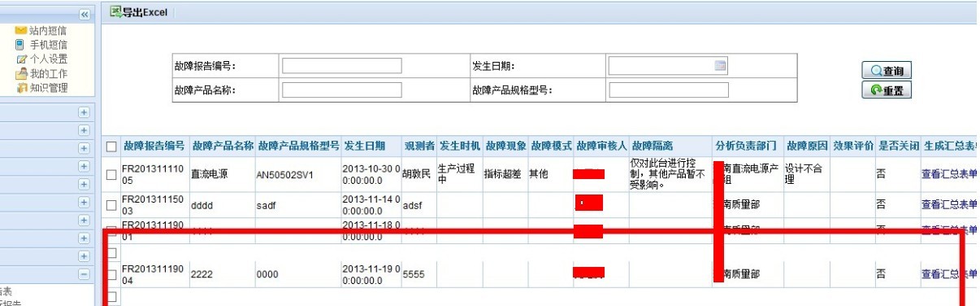Select cause cell 设计不合理
This screenshot has height=306, width=980.
pyautogui.click(x=805, y=173)
